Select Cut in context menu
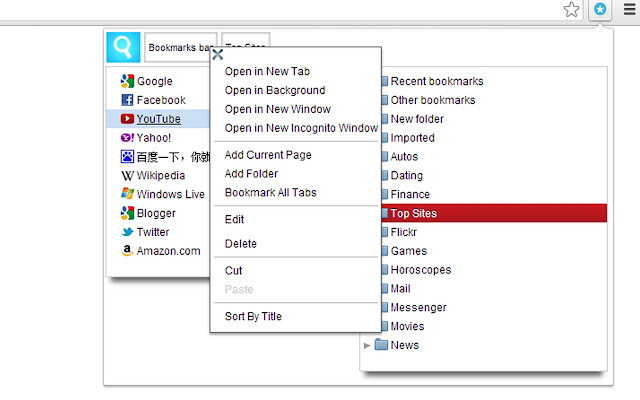640x400 pixels. (x=233, y=271)
